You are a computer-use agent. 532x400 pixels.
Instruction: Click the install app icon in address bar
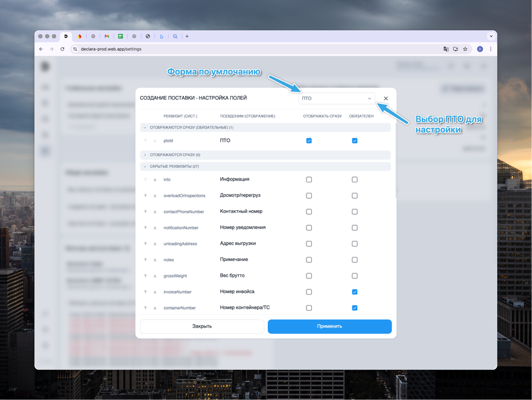(x=456, y=49)
